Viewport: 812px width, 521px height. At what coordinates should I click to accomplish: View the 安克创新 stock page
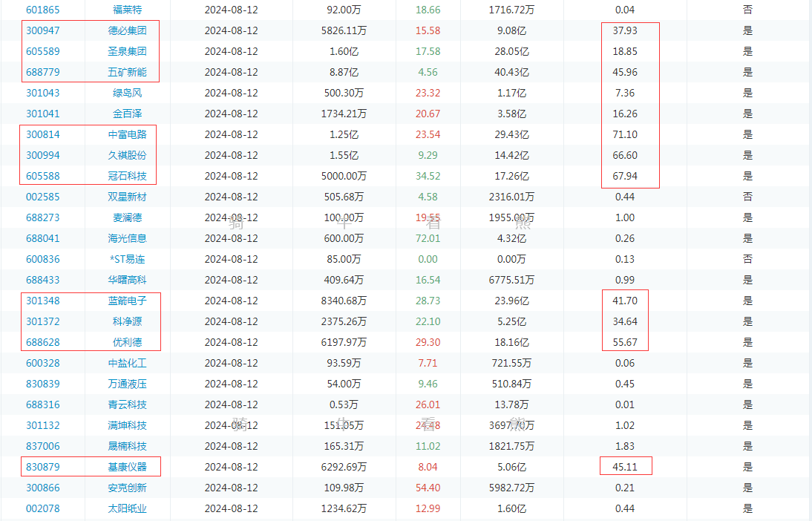(128, 488)
